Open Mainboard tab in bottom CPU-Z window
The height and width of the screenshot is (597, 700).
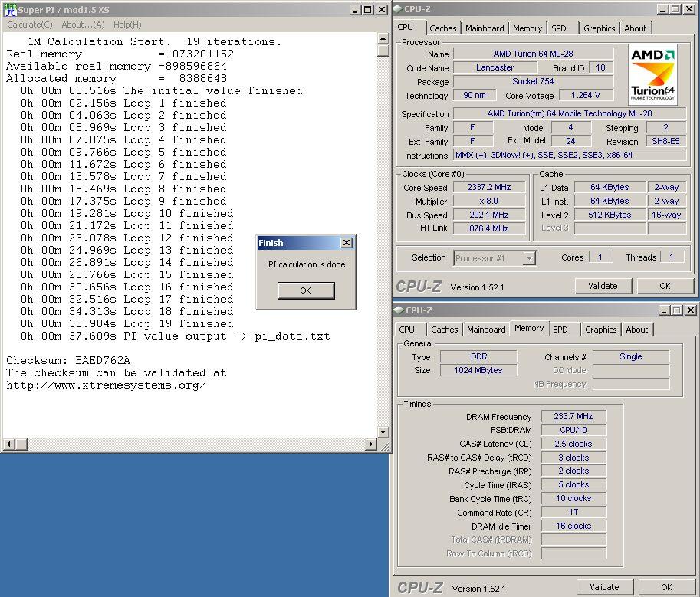click(486, 330)
